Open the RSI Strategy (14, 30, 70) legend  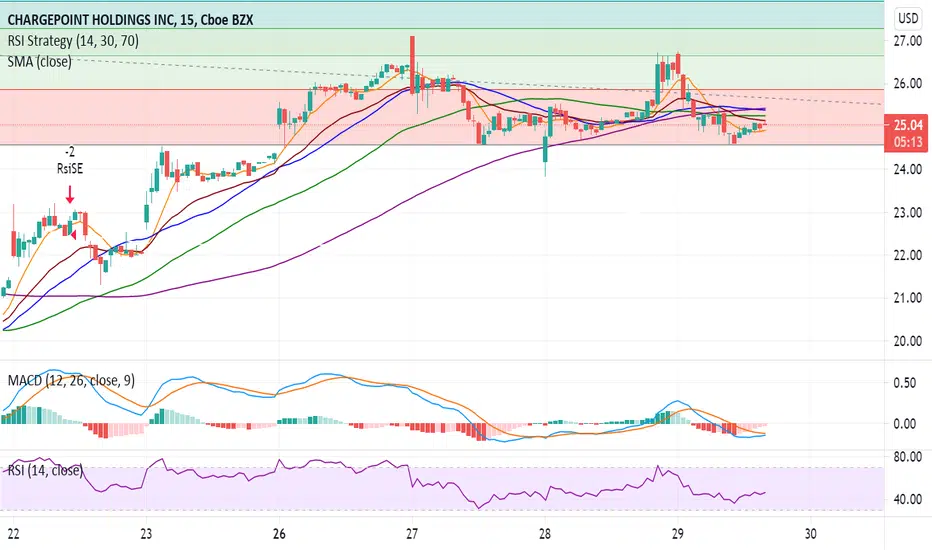73,40
